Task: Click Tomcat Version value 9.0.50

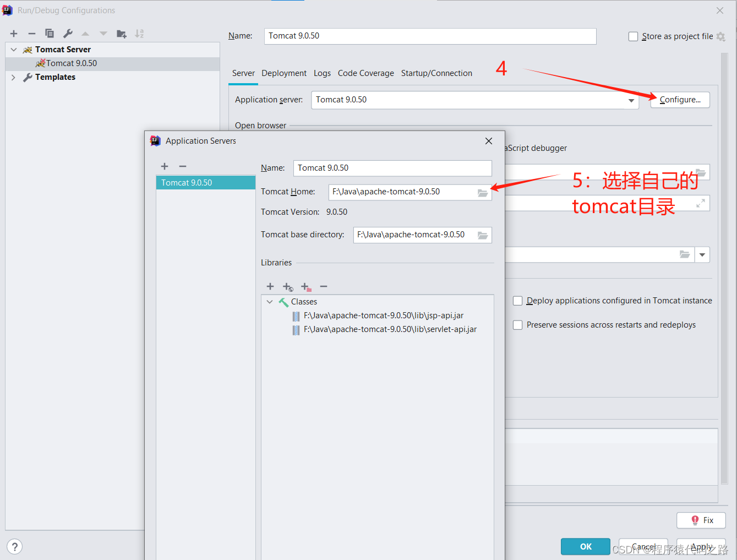Action: pos(337,212)
